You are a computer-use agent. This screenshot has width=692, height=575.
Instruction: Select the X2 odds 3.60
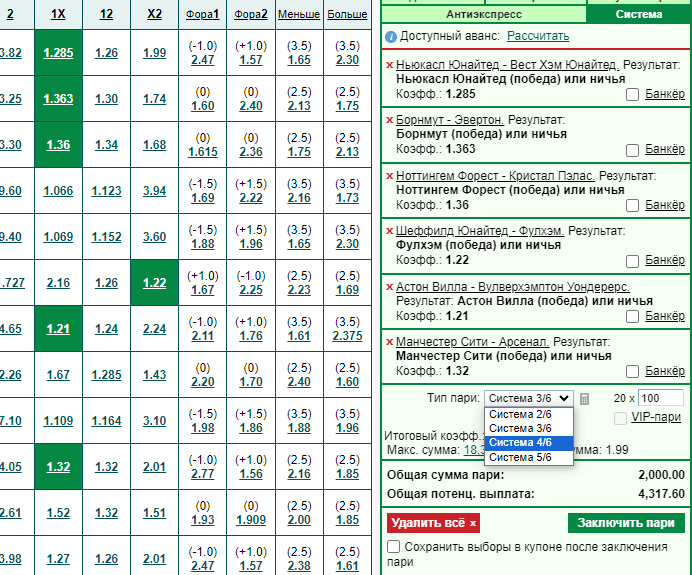[154, 237]
